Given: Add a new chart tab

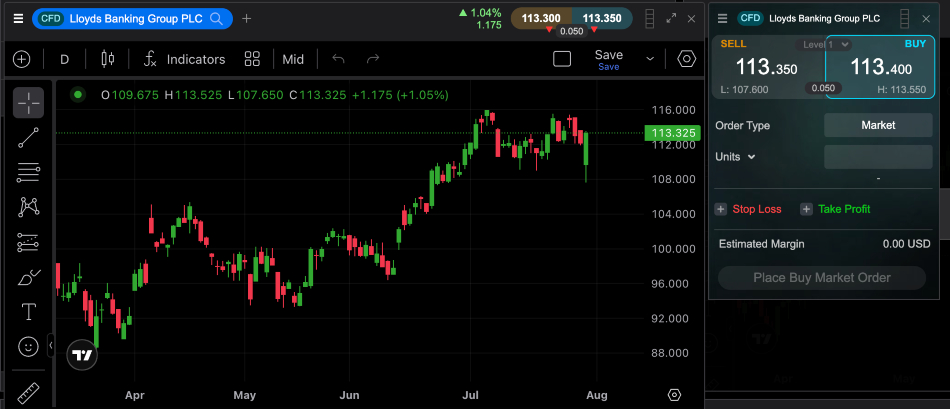Looking at the screenshot, I should pos(247,18).
